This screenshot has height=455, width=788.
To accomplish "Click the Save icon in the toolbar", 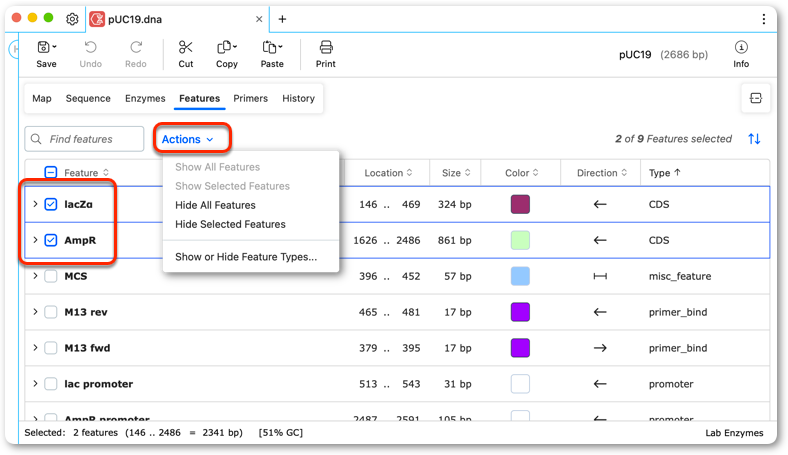I will [x=44, y=47].
